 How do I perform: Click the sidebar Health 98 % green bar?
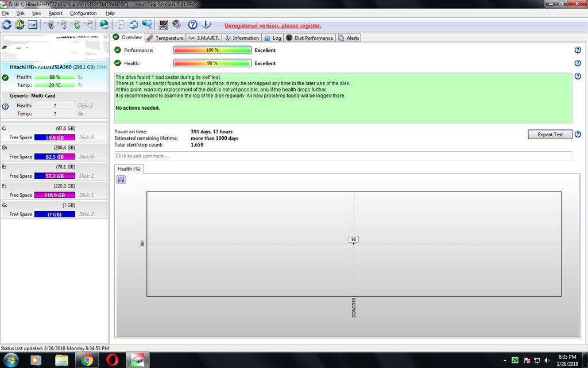55,77
